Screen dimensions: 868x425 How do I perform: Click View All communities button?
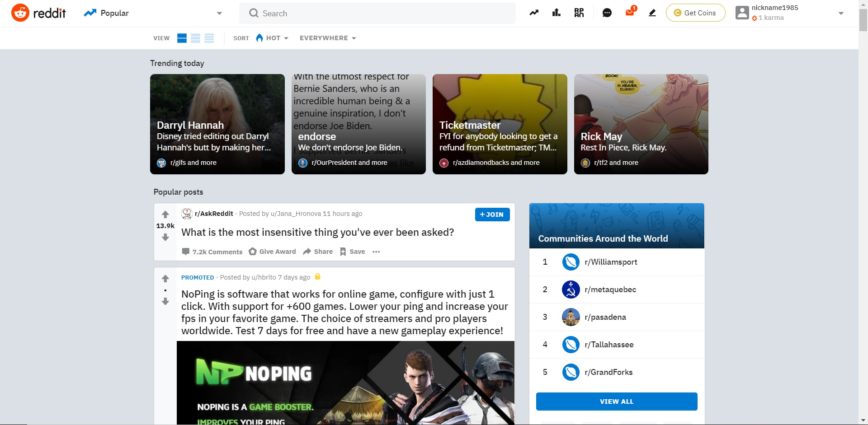pos(616,402)
